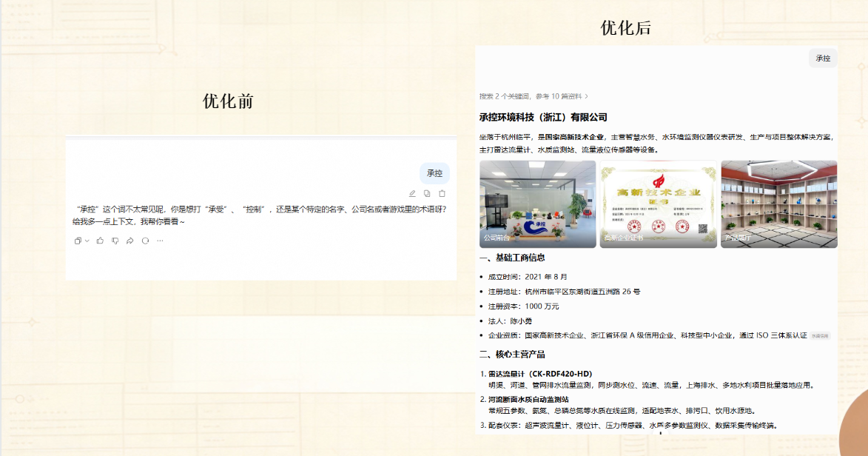
Task: Click the 河流断面水质自动监测站 item
Action: 528,399
